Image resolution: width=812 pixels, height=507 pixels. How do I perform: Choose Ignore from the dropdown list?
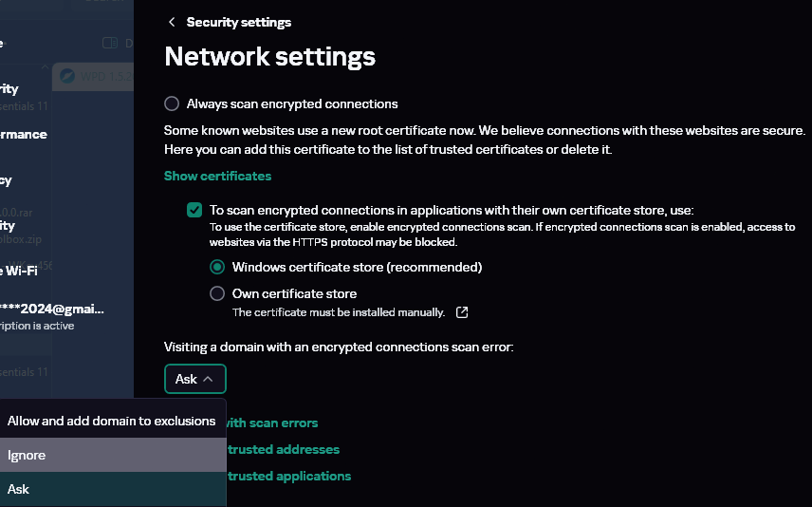(27, 456)
